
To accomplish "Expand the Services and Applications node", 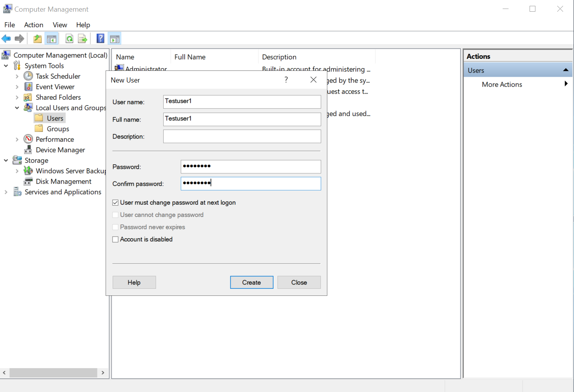I will pyautogui.click(x=6, y=192).
